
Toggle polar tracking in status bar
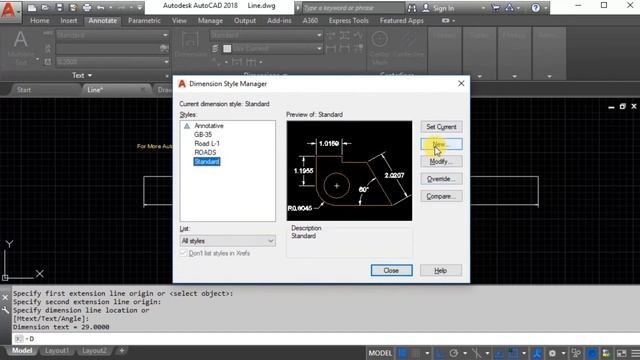pyautogui.click(x=454, y=353)
